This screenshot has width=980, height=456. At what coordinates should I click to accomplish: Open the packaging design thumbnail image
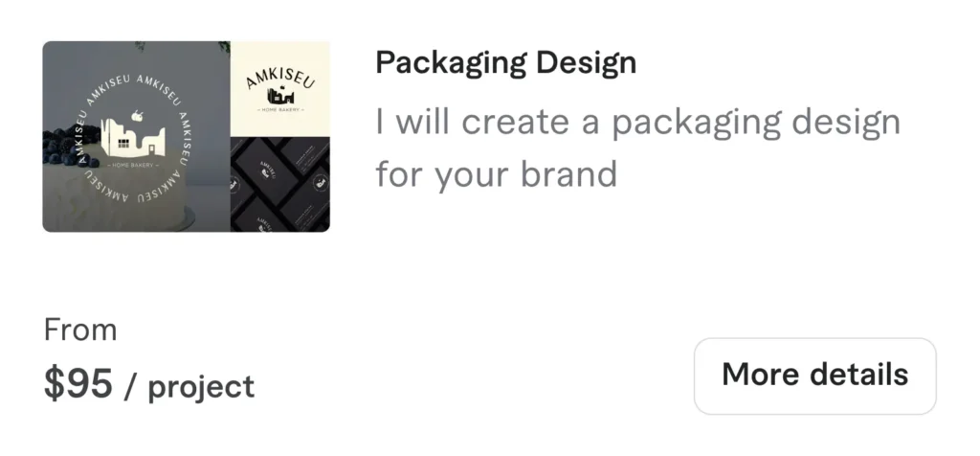pos(187,136)
